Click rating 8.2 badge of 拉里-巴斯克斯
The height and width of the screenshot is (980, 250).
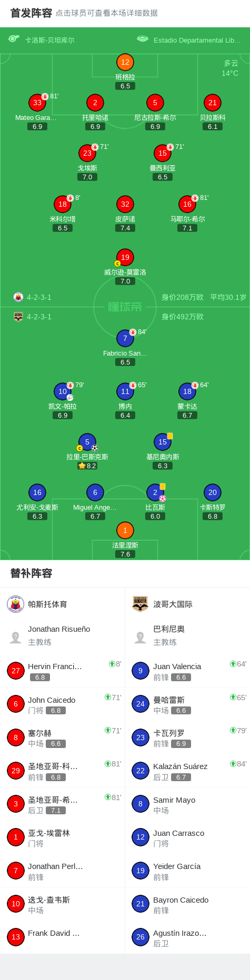[87, 466]
